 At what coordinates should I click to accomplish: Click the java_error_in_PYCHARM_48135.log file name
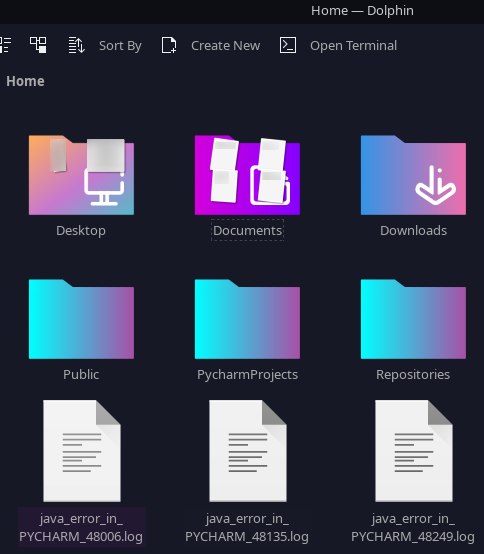[247, 528]
